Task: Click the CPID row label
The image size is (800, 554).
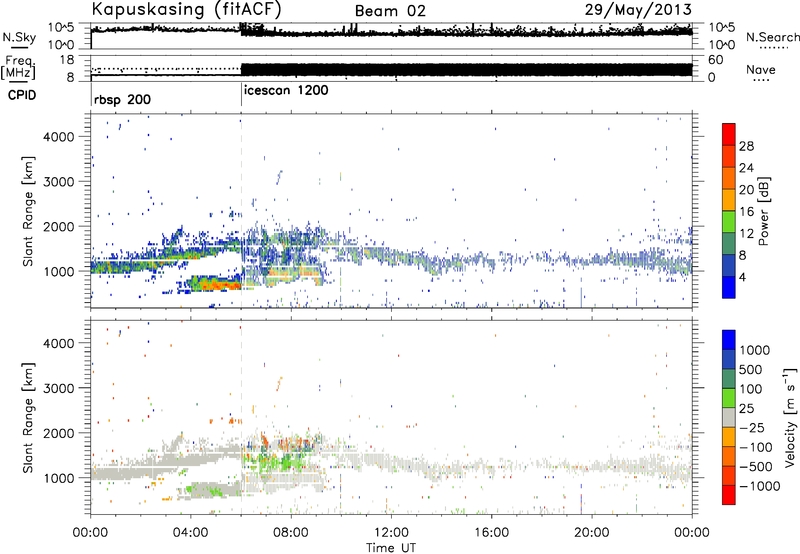Action: coord(22,95)
